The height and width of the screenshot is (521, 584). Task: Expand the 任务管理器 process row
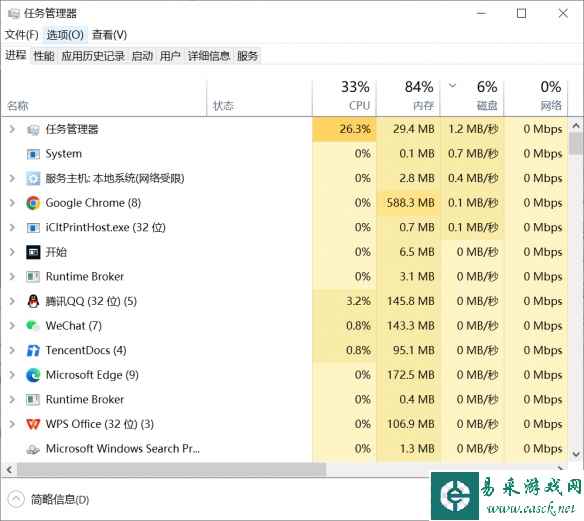[x=12, y=129]
